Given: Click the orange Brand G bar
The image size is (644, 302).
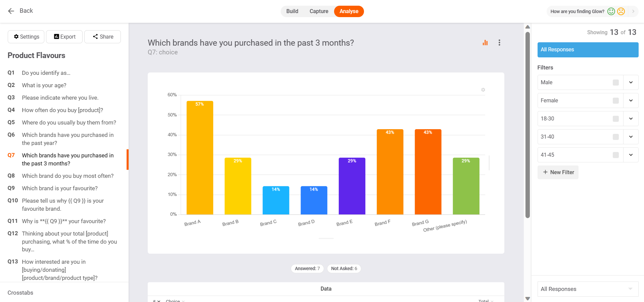Looking at the screenshot, I should click(x=428, y=172).
